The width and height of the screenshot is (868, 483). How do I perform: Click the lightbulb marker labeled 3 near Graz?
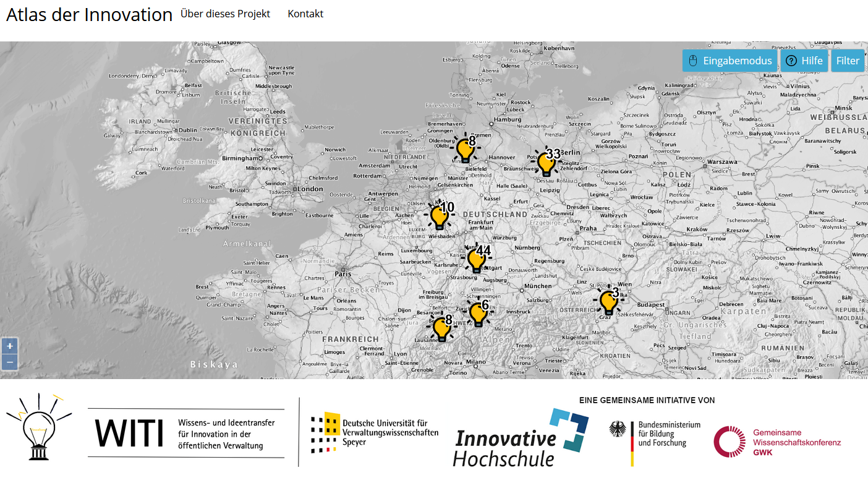pos(609,301)
